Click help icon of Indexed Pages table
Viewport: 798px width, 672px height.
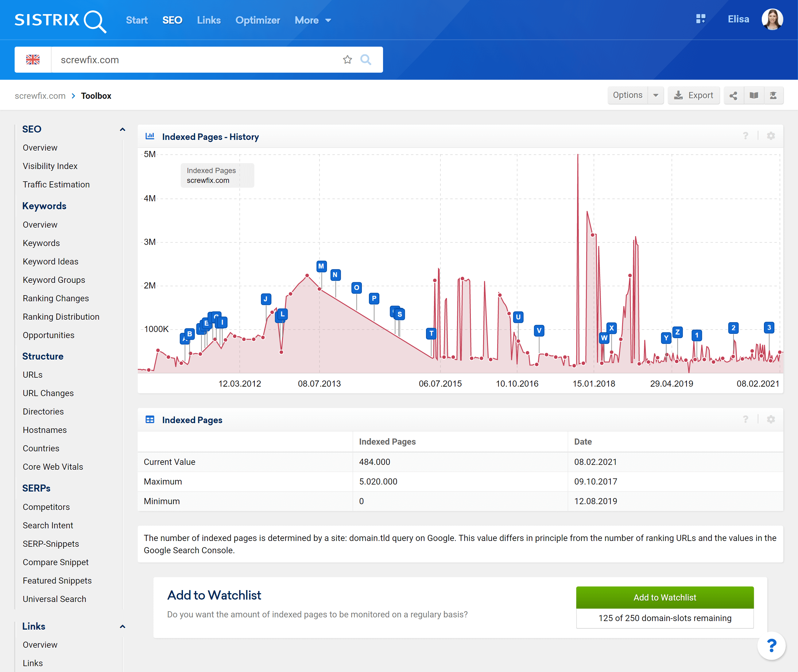(x=746, y=419)
